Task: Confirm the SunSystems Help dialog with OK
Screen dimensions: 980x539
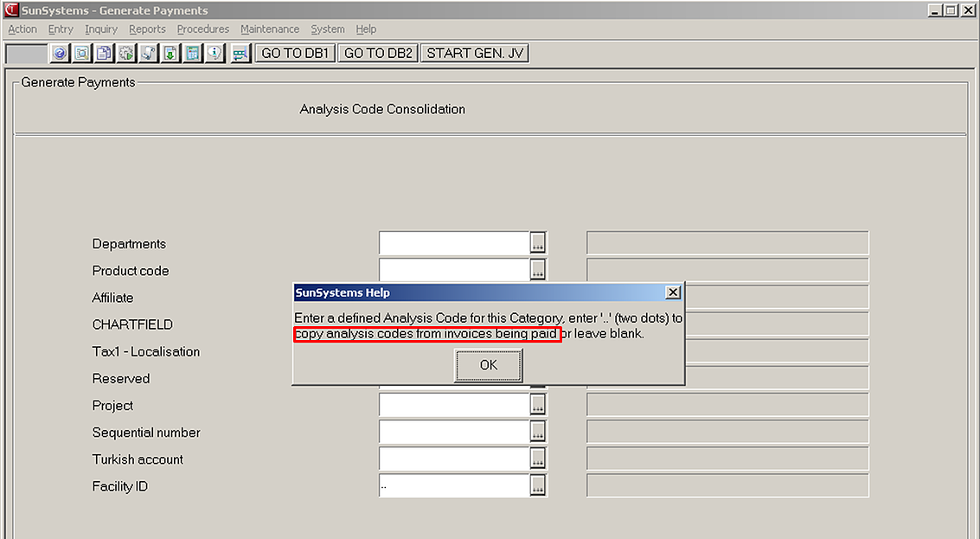Action: (488, 365)
